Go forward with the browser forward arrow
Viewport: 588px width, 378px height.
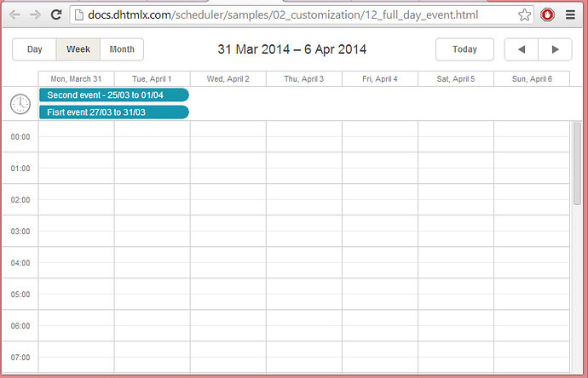click(x=35, y=15)
